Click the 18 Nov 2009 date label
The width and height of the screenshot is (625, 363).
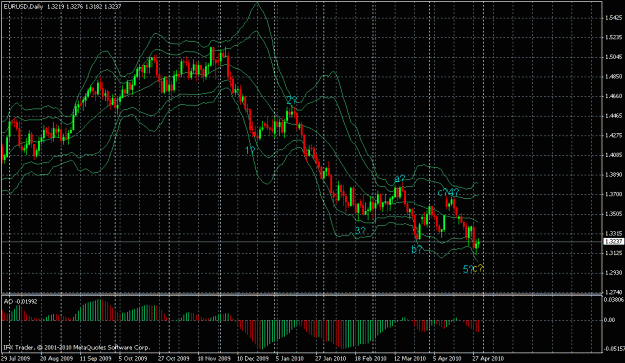point(214,359)
